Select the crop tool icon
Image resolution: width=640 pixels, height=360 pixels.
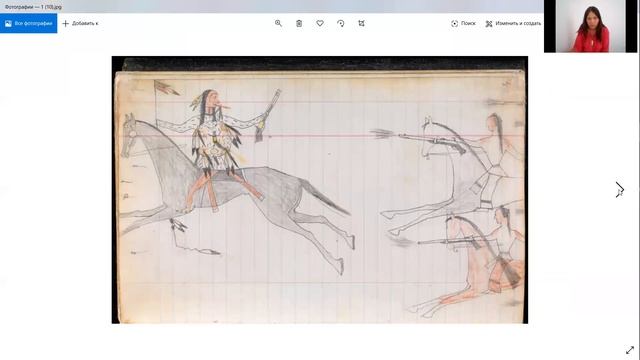(362, 23)
